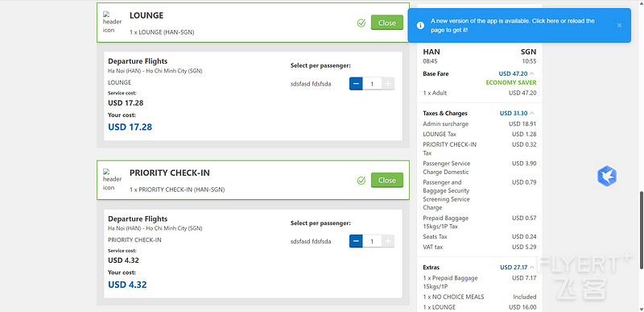Screen dimensions: 644x312
Task: Collapse the Extras section chevron
Action: (533, 267)
